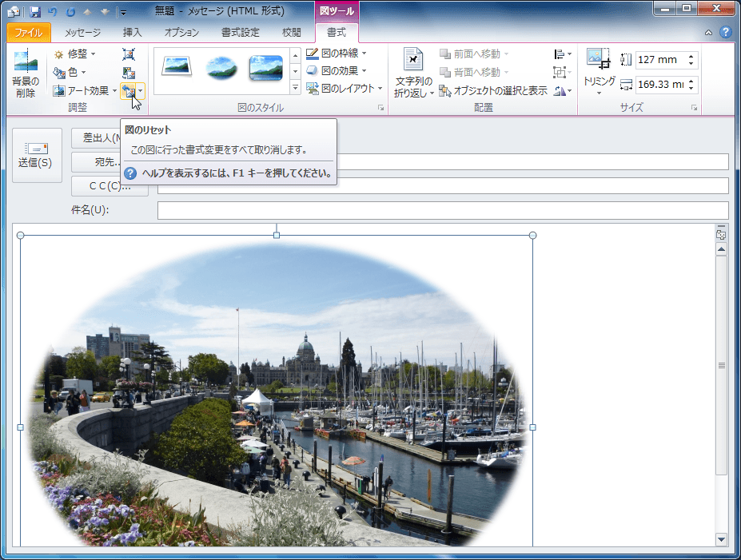
Task: Expand the picture styles gallery
Action: (295, 88)
